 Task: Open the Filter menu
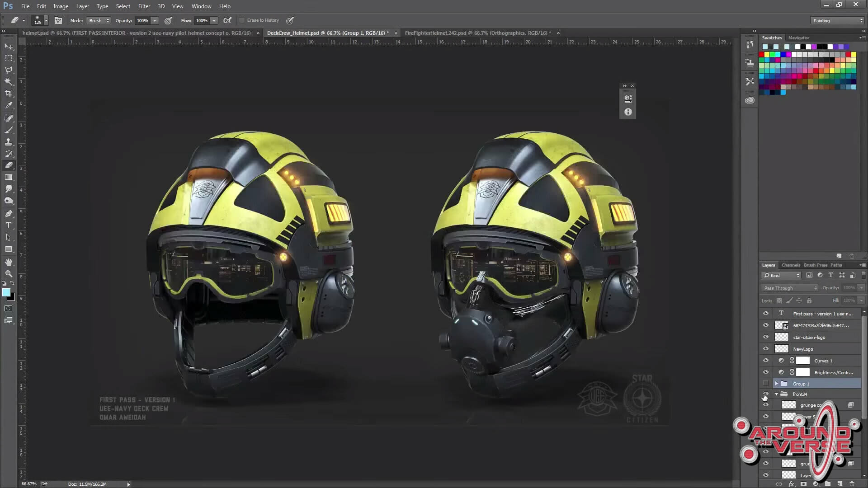coord(144,6)
